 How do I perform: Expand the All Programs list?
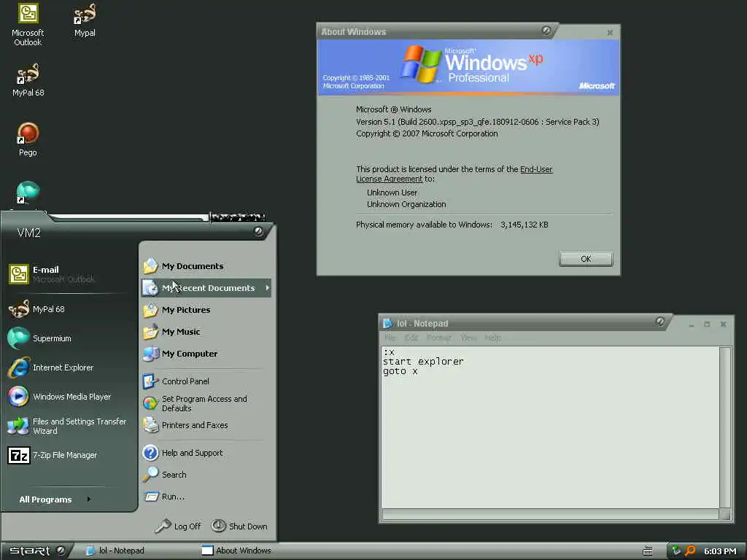point(55,499)
